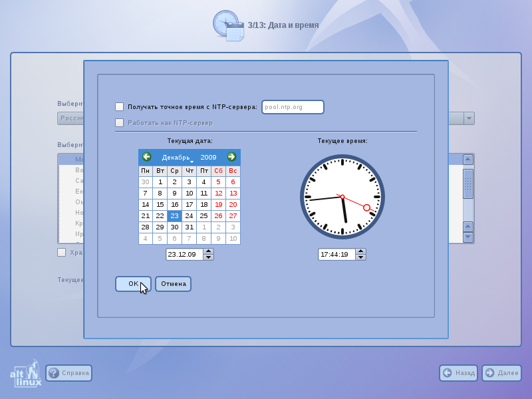The width and height of the screenshot is (532, 399).
Task: Click the pool.ntp.org server input field
Action: click(293, 107)
